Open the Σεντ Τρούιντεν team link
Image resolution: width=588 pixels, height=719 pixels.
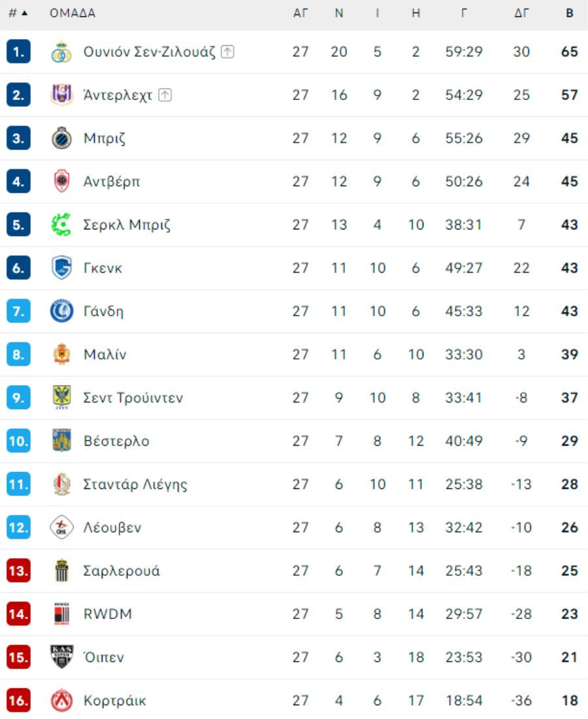133,397
